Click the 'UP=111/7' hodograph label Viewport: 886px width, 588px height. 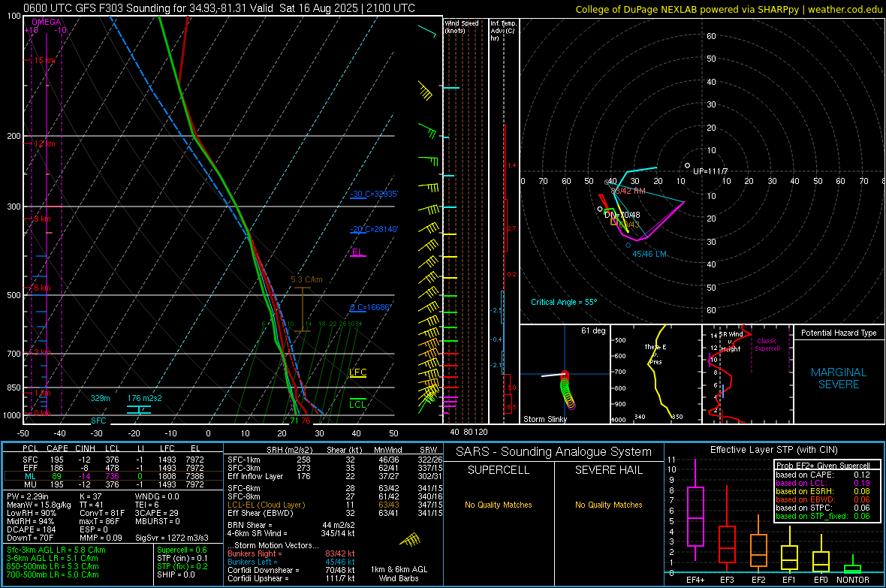(710, 171)
